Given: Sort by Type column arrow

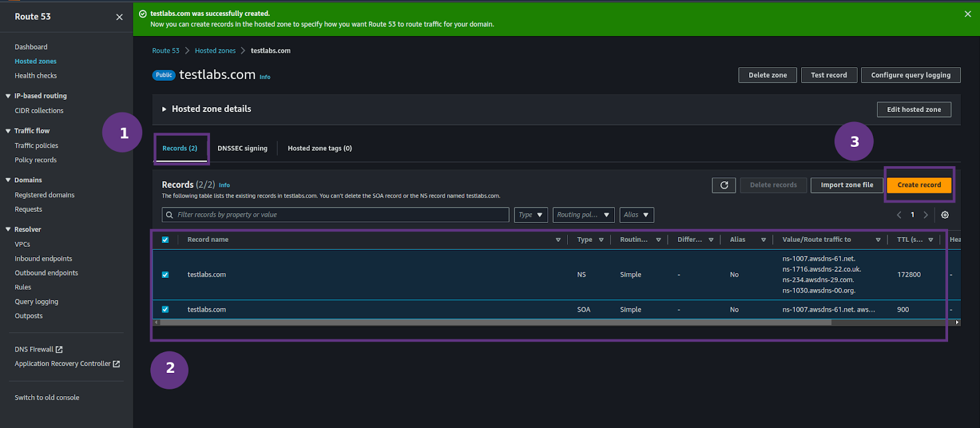Looking at the screenshot, I should [x=601, y=240].
